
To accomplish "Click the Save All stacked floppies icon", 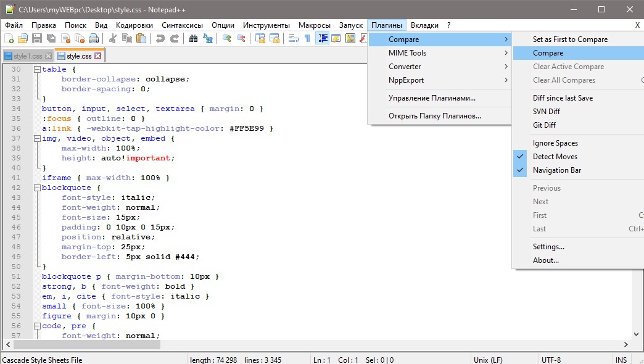I will pyautogui.click(x=51, y=39).
